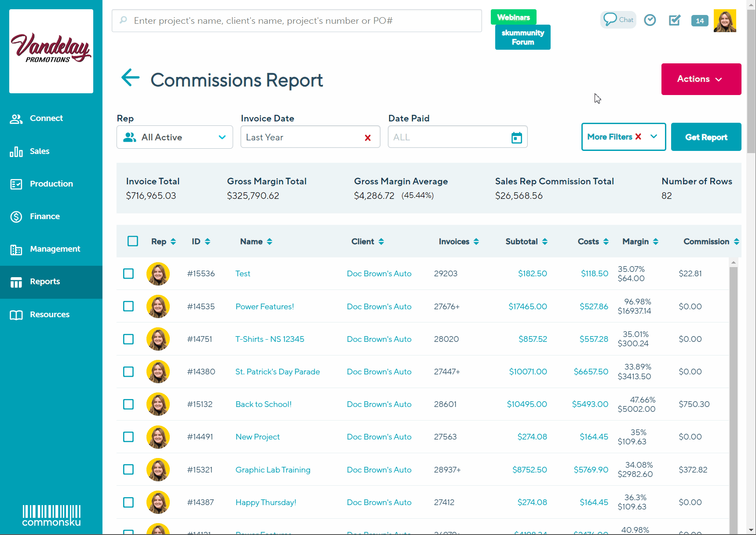
Task: Open Production section in sidebar
Action: [x=51, y=184]
